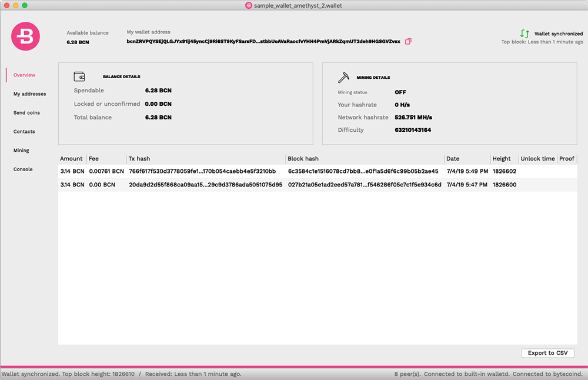This screenshot has height=380, width=588.
Task: Click the Wallet synchronized label at top right
Action: pyautogui.click(x=559, y=34)
